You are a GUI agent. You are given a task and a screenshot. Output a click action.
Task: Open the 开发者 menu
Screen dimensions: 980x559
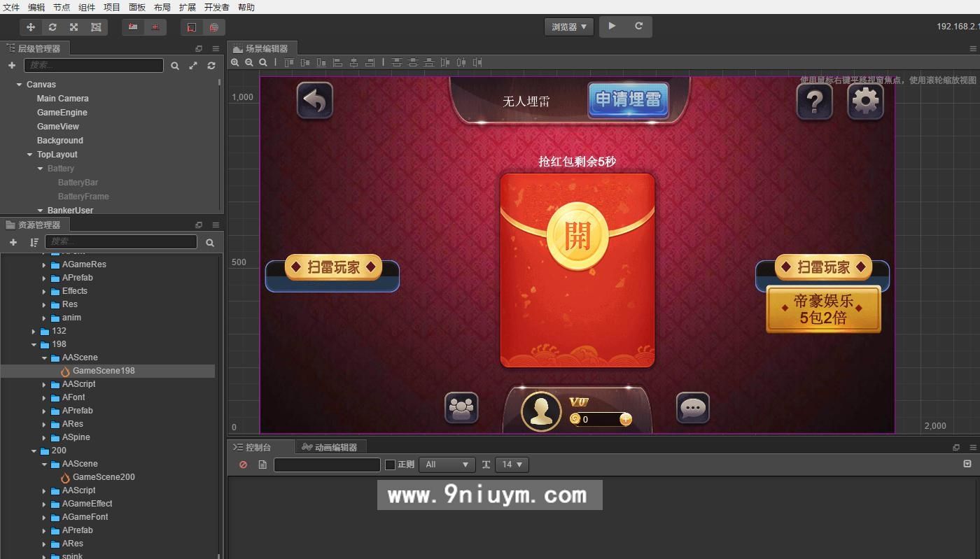[x=216, y=7]
